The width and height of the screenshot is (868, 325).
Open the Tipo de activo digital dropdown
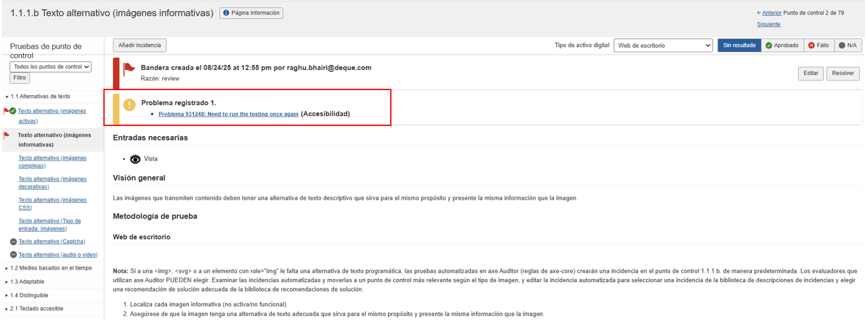663,45
